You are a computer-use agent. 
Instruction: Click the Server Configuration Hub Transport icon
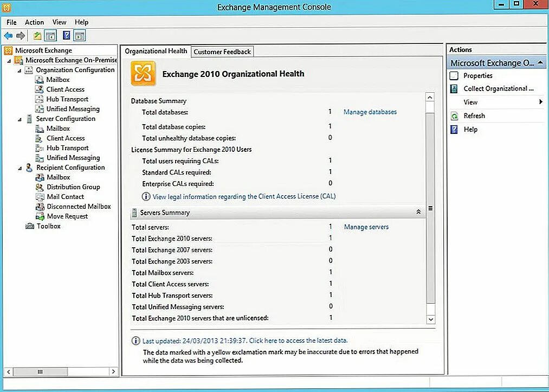[40, 148]
